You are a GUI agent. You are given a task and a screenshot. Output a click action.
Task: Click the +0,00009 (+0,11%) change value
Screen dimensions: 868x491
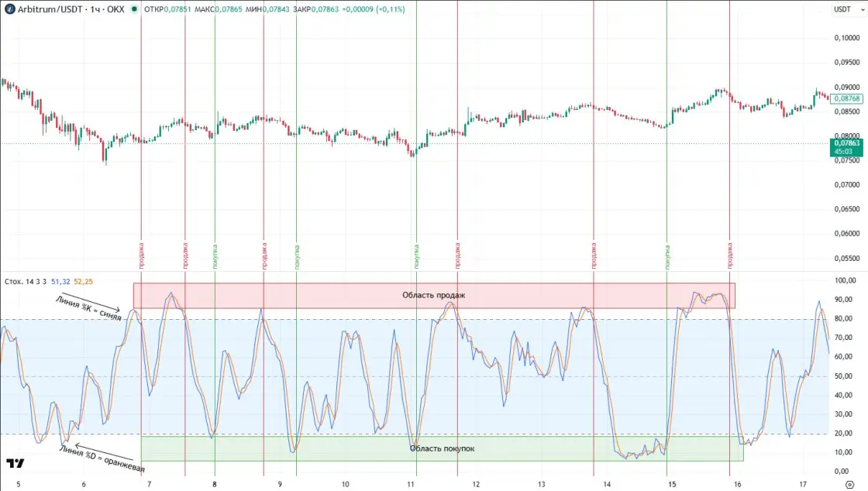tap(374, 9)
